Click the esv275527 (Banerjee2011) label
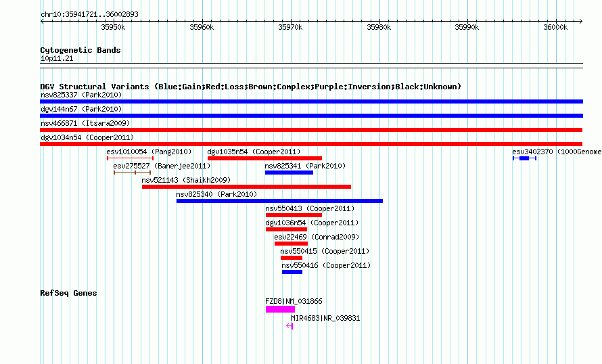Image resolution: width=602 pixels, height=364 pixels. pyautogui.click(x=162, y=166)
